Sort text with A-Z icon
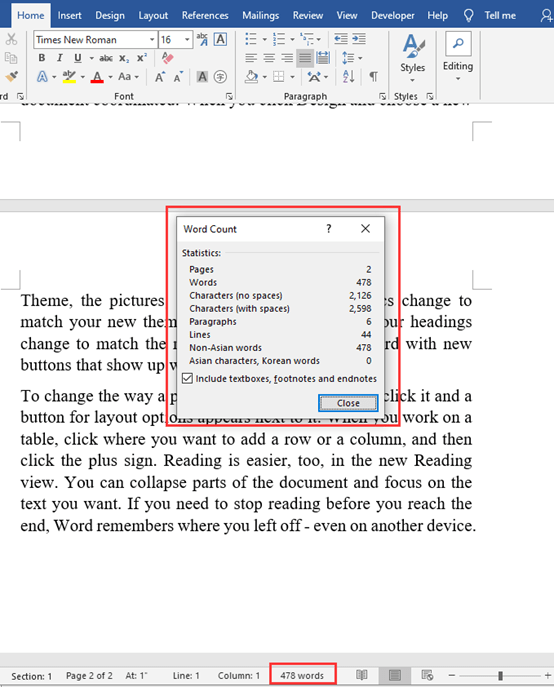Viewport: 554px width, 687px height. tap(349, 77)
